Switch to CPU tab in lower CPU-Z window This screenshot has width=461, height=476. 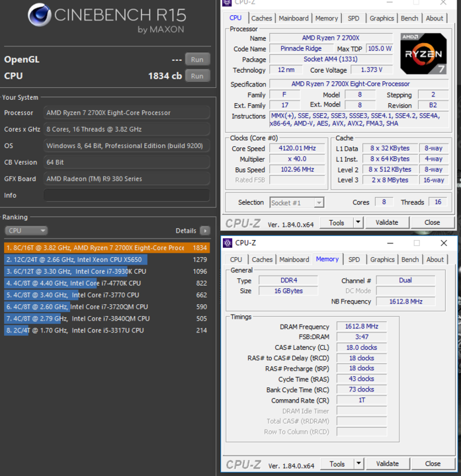(x=236, y=260)
